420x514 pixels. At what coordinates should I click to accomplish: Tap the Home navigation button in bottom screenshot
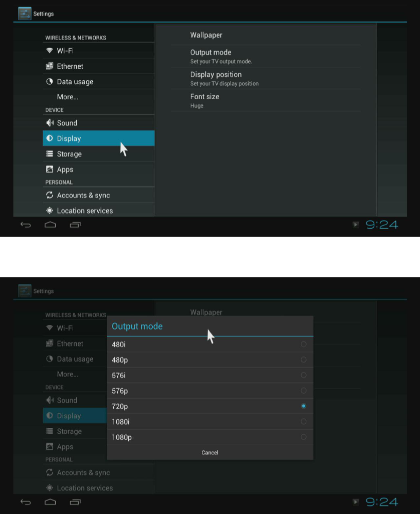[50, 502]
